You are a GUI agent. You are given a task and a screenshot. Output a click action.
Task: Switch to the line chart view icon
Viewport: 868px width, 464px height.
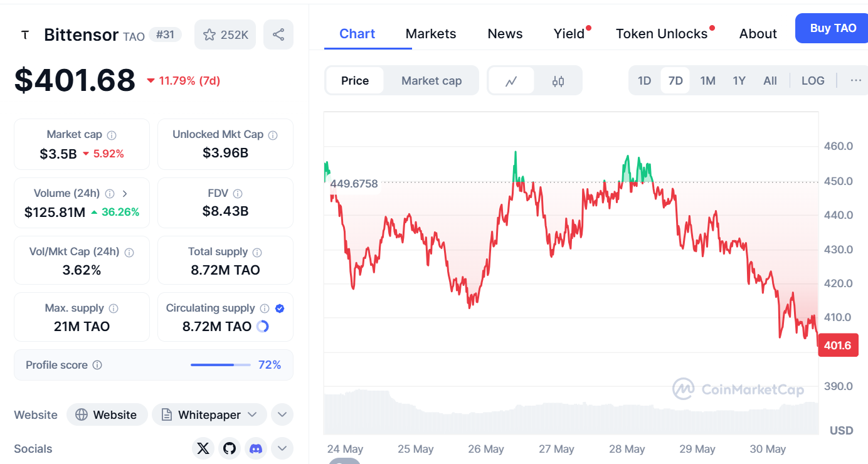(511, 81)
